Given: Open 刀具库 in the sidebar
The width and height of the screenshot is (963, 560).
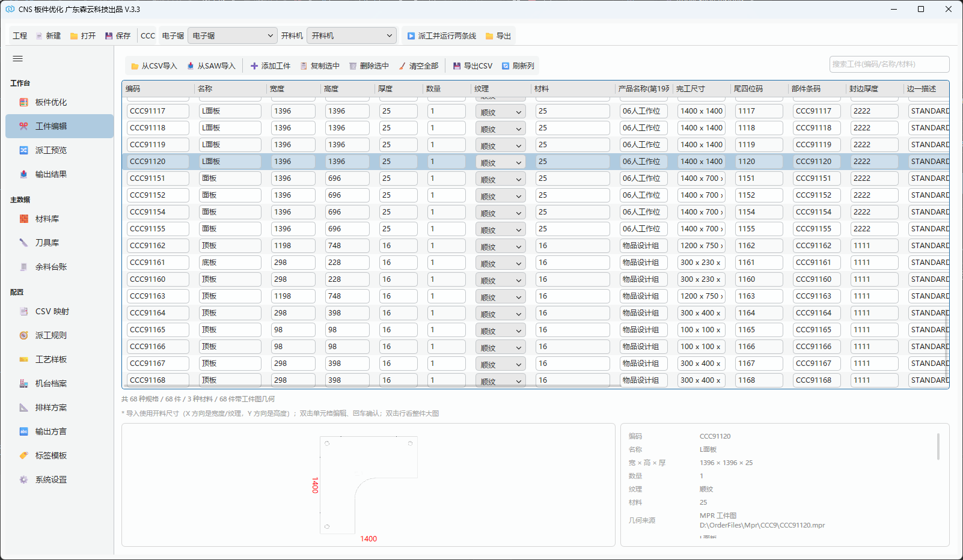Looking at the screenshot, I should point(60,243).
